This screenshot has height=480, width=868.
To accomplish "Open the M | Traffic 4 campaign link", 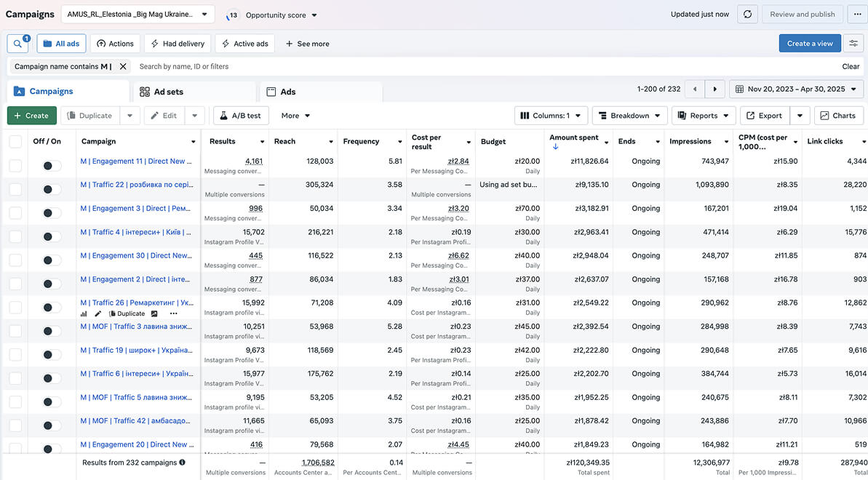I will coord(136,232).
